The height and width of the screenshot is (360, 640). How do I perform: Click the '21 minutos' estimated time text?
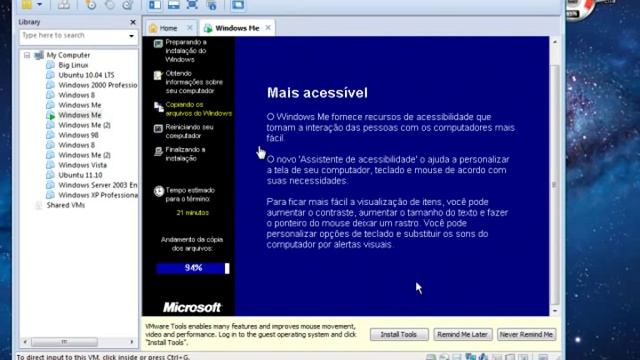pyautogui.click(x=192, y=213)
